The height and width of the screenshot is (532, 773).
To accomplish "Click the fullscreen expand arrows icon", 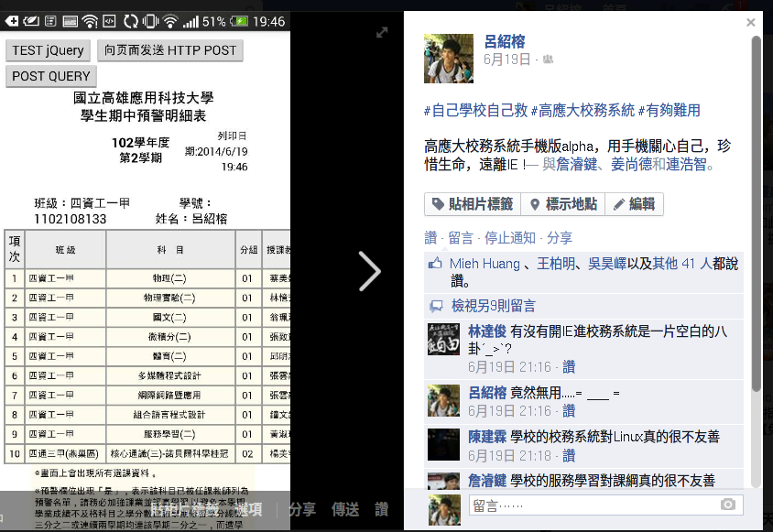I will click(x=382, y=33).
